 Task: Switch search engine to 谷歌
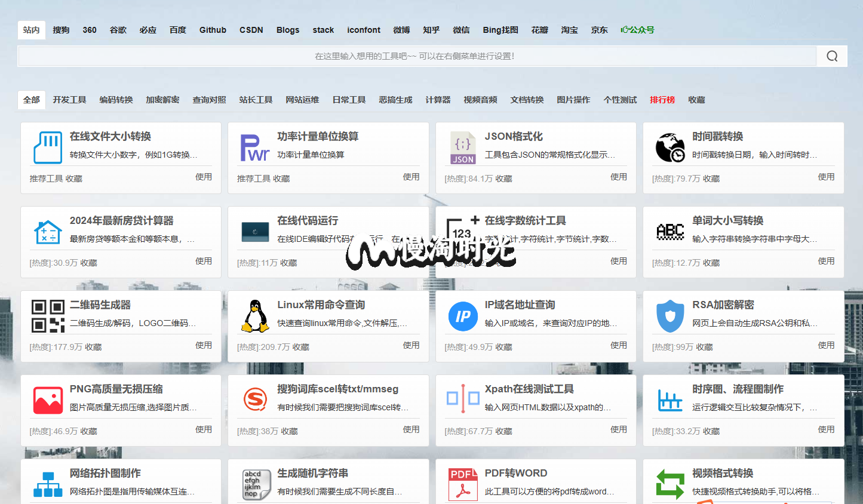tap(118, 30)
